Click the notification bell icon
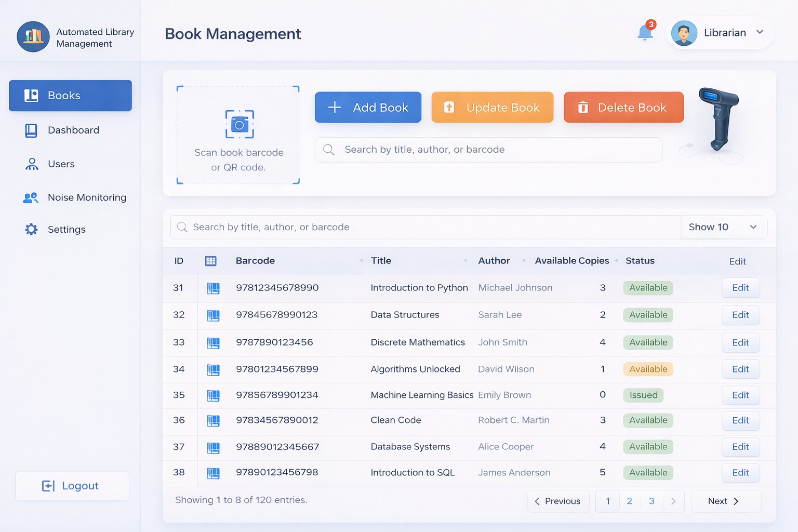Screen dimensions: 798x532 point(645,33)
